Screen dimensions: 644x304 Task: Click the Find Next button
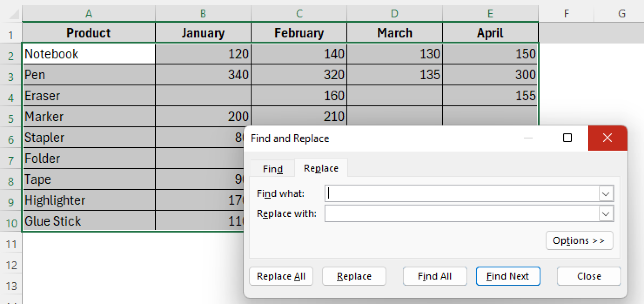(x=508, y=276)
